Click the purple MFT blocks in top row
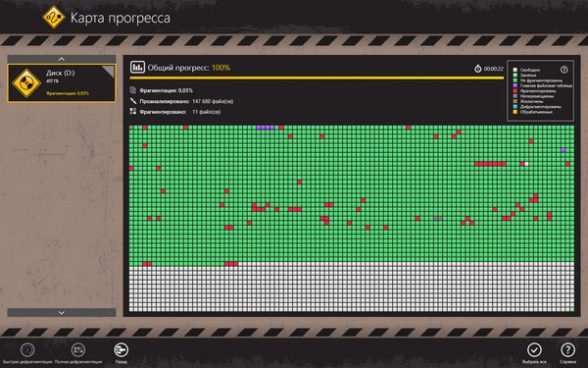 (266, 128)
